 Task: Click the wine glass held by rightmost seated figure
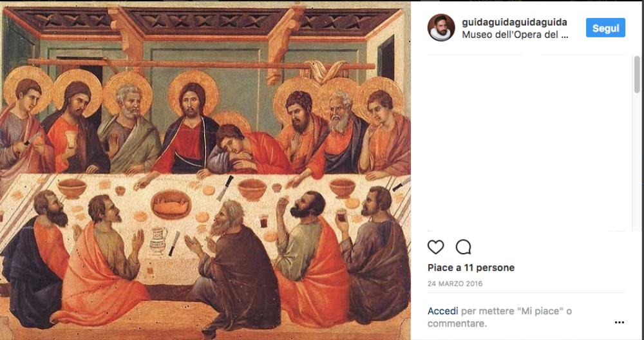point(342,216)
